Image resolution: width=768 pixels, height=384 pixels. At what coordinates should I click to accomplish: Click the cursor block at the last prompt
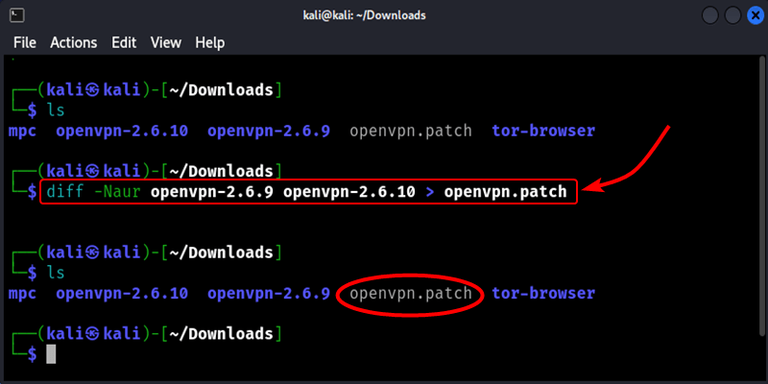(51, 354)
